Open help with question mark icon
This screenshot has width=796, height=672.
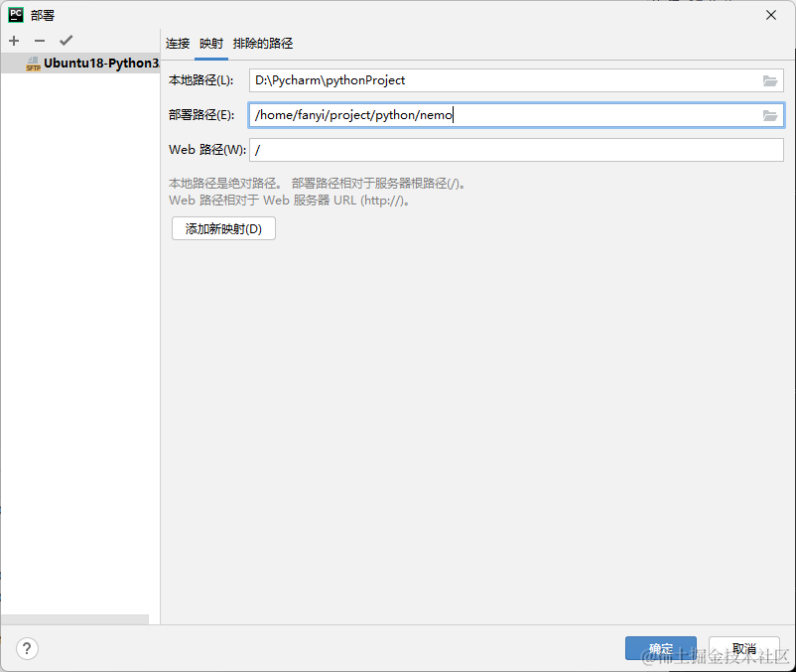pos(27,648)
